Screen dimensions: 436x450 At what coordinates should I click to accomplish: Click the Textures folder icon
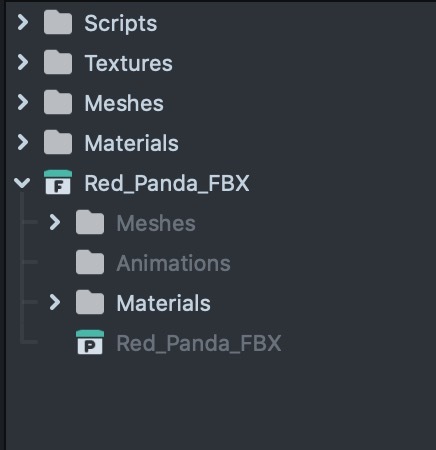58,62
